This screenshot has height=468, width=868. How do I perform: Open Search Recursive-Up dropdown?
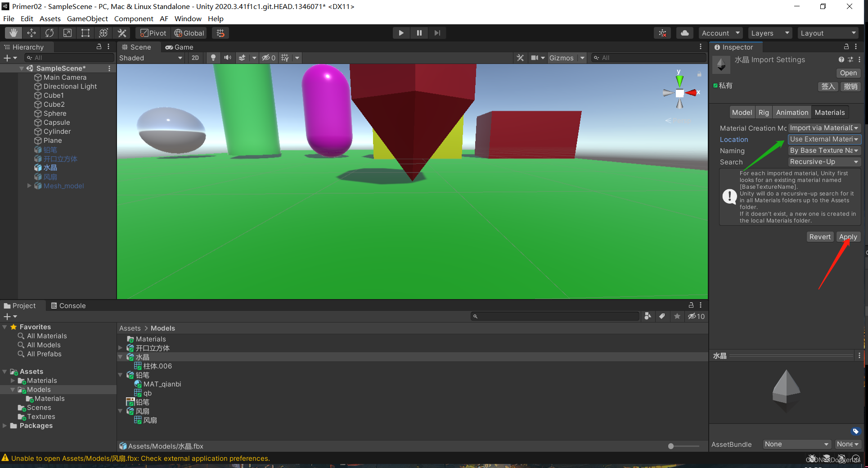824,162
